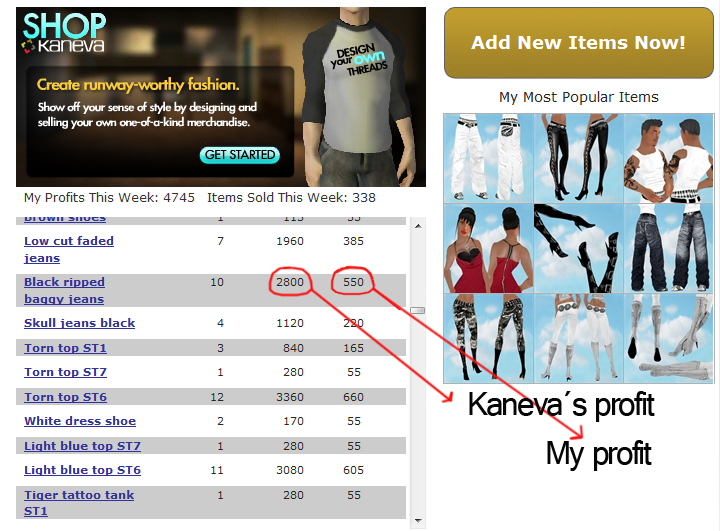Open the black high heel boots thumbnail
The height and width of the screenshot is (531, 720).
(x=579, y=249)
